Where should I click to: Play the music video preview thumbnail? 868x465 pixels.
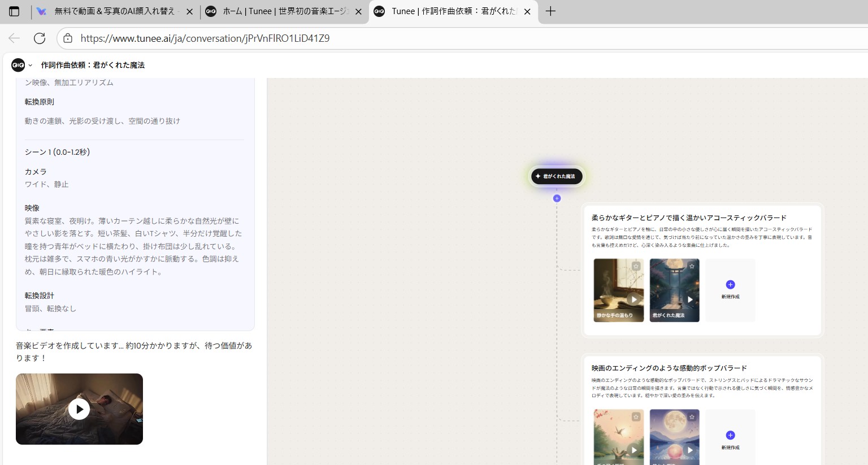79,409
